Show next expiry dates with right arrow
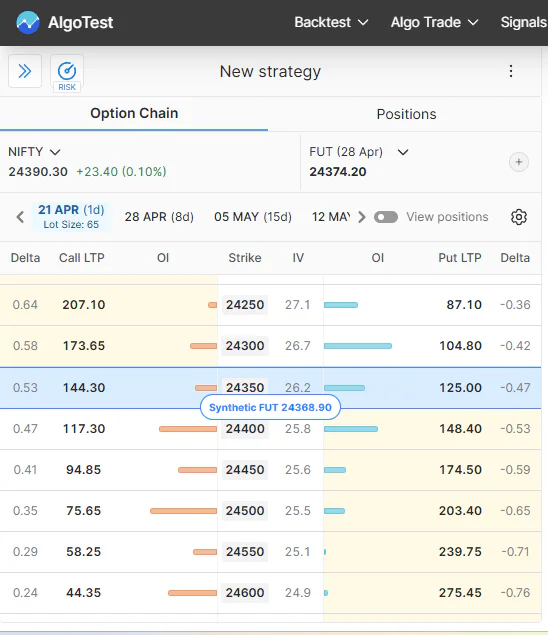The image size is (548, 635). [x=362, y=217]
